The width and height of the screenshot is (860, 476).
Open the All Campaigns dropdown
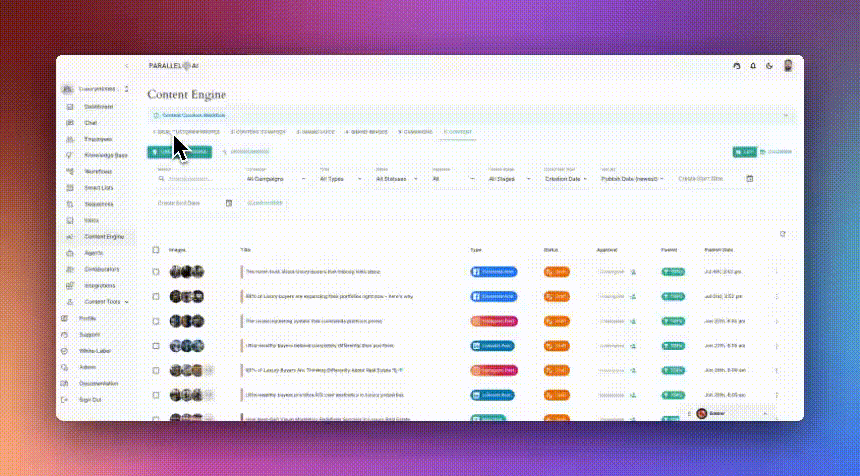(x=276, y=179)
